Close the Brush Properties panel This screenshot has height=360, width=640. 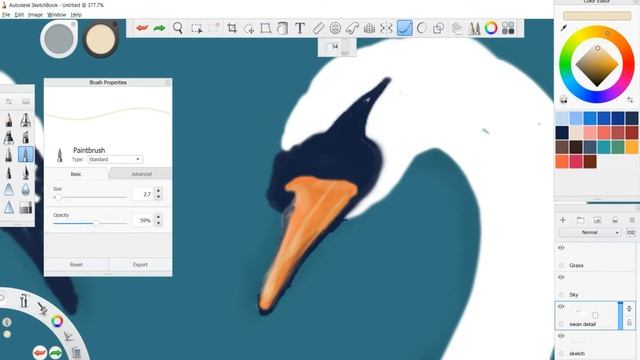pyautogui.click(x=167, y=82)
